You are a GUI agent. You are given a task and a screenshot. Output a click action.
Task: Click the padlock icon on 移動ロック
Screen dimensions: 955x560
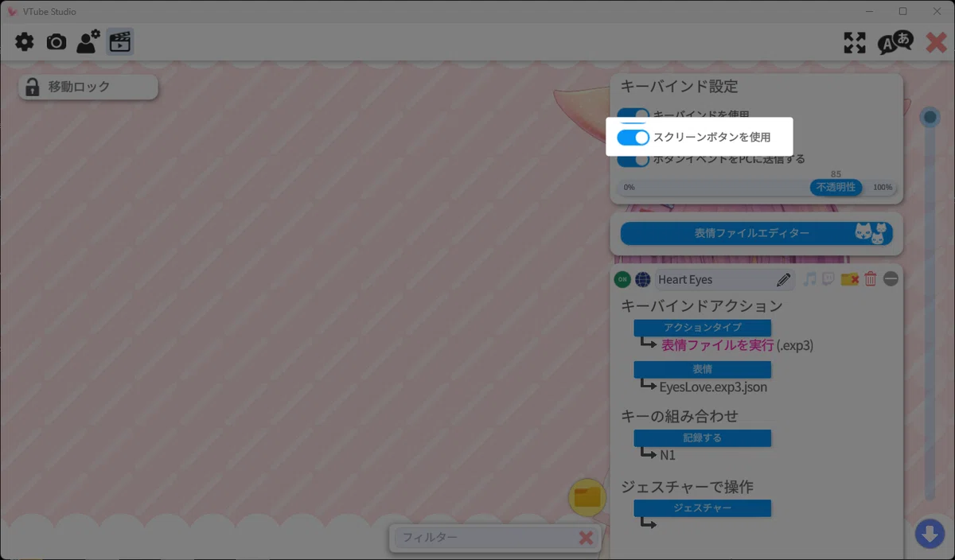pos(32,87)
